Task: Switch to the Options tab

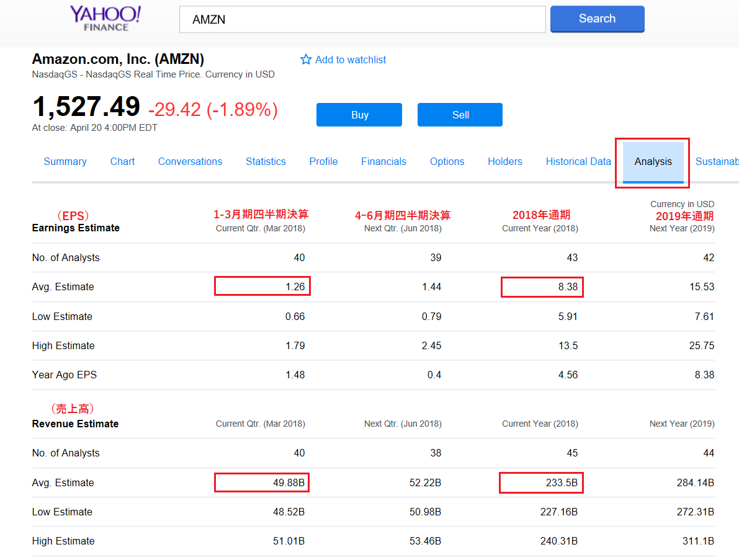Action: tap(447, 161)
